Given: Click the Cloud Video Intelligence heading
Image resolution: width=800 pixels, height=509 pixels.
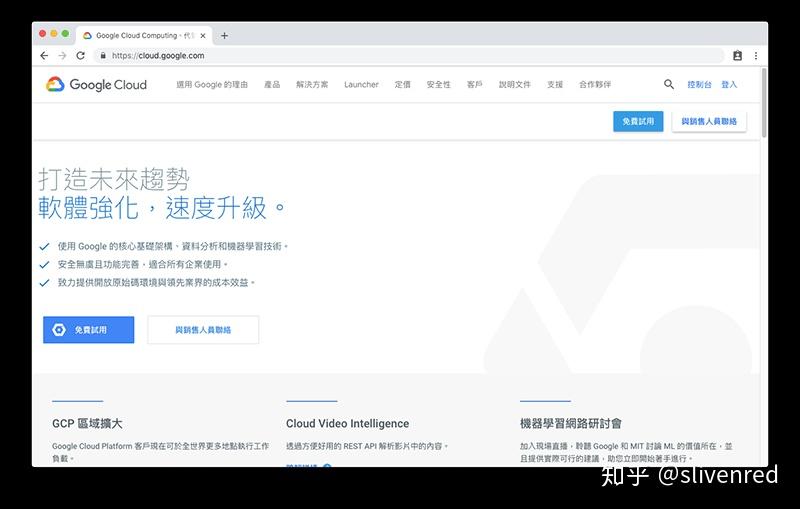Looking at the screenshot, I should pyautogui.click(x=347, y=423).
